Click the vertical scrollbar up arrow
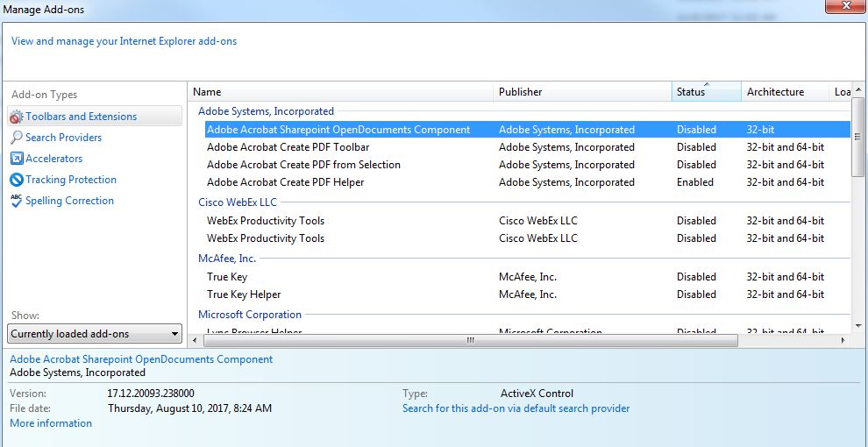Screen dimensions: 868x447 pos(858,89)
